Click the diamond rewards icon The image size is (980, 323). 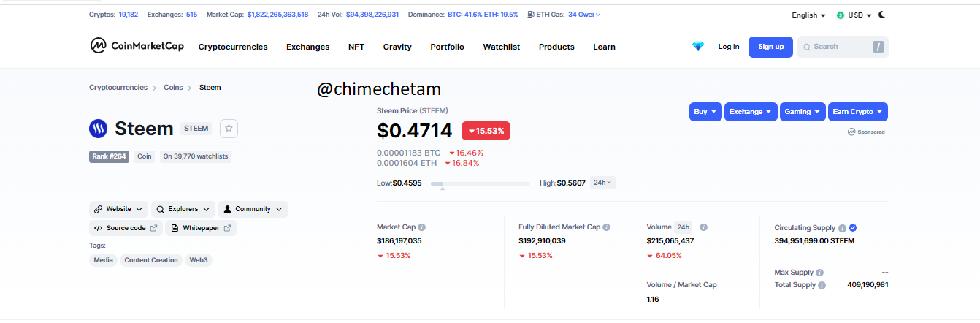698,47
